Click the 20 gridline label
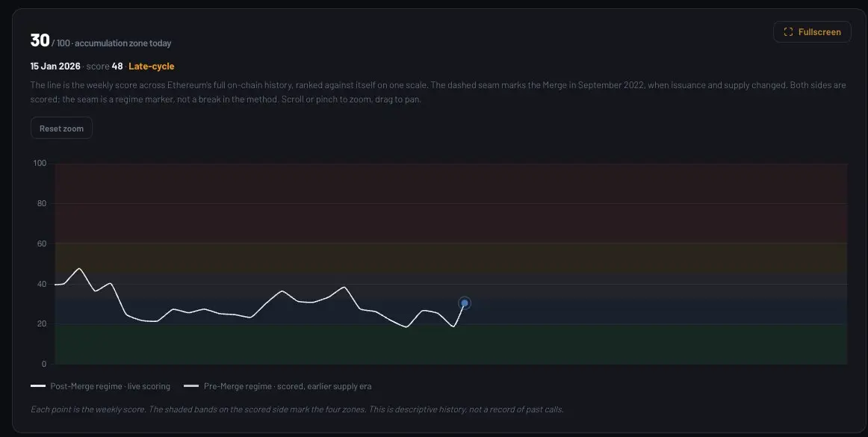 [42, 324]
